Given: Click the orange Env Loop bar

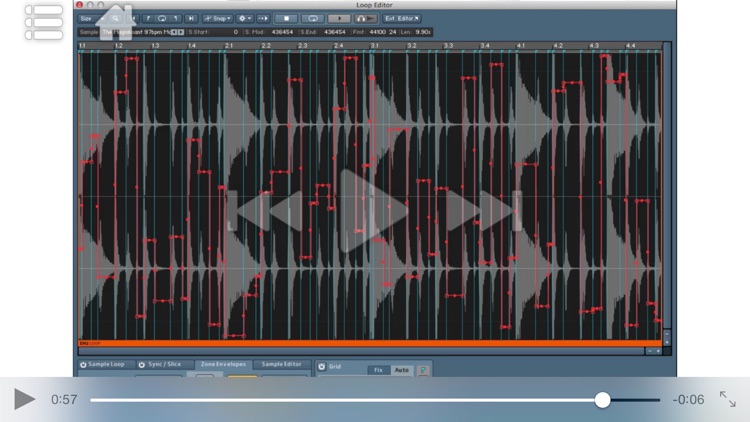Looking at the screenshot, I should 370,343.
